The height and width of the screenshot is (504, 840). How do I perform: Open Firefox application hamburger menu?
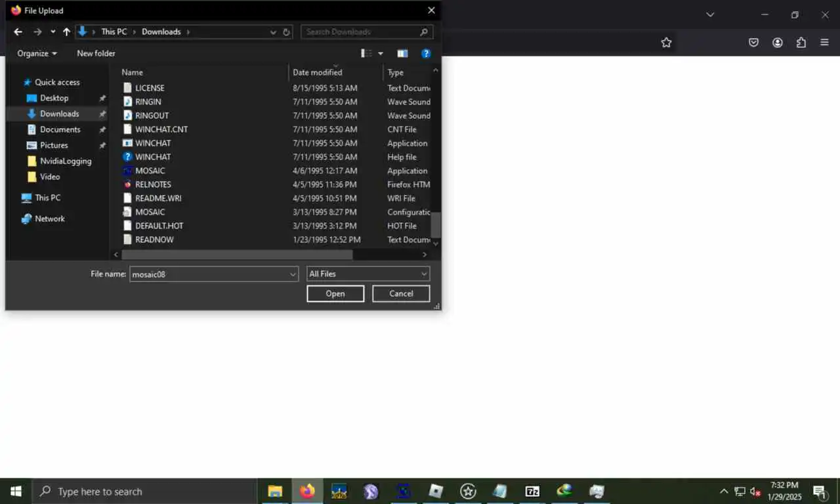pyautogui.click(x=825, y=43)
